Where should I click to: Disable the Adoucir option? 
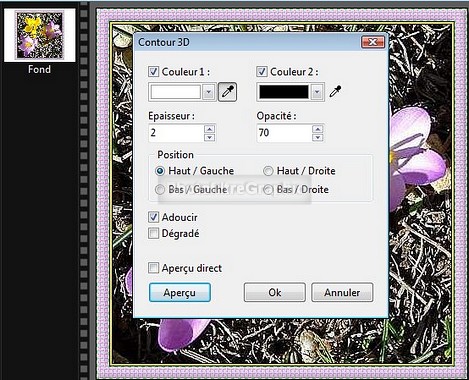pos(153,217)
